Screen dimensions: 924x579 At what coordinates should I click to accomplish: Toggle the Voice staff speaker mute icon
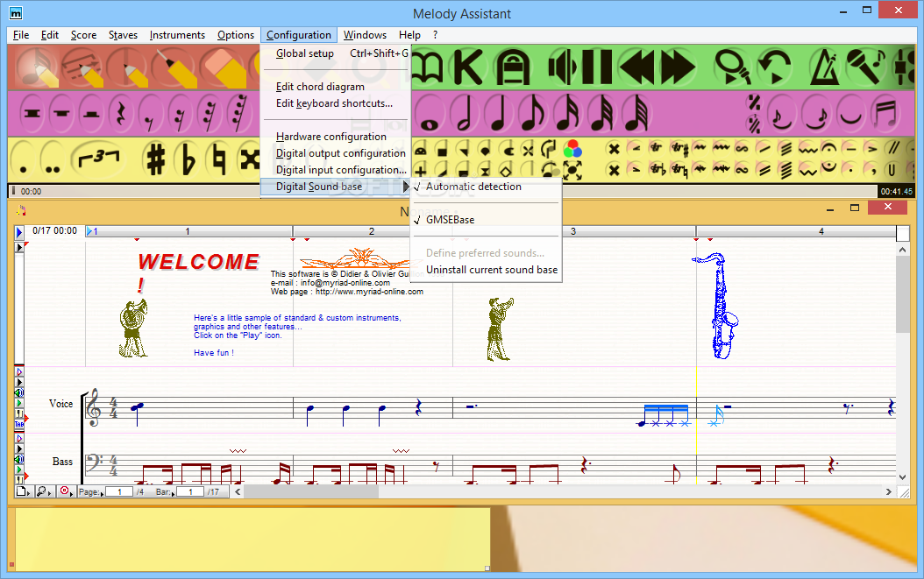[19, 393]
